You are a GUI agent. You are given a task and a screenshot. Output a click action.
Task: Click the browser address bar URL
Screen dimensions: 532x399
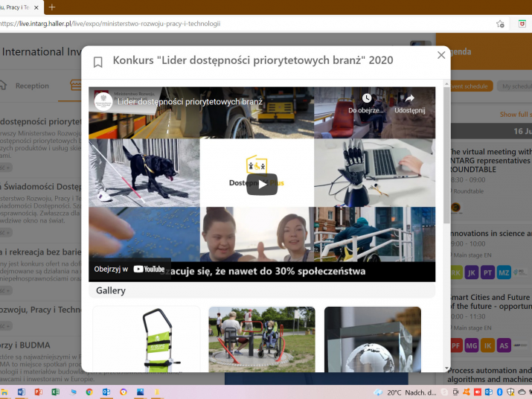(x=112, y=23)
